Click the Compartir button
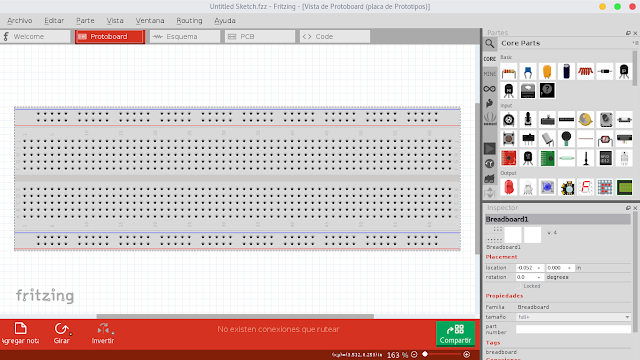Image resolution: width=640 pixels, height=360 pixels. click(x=455, y=333)
